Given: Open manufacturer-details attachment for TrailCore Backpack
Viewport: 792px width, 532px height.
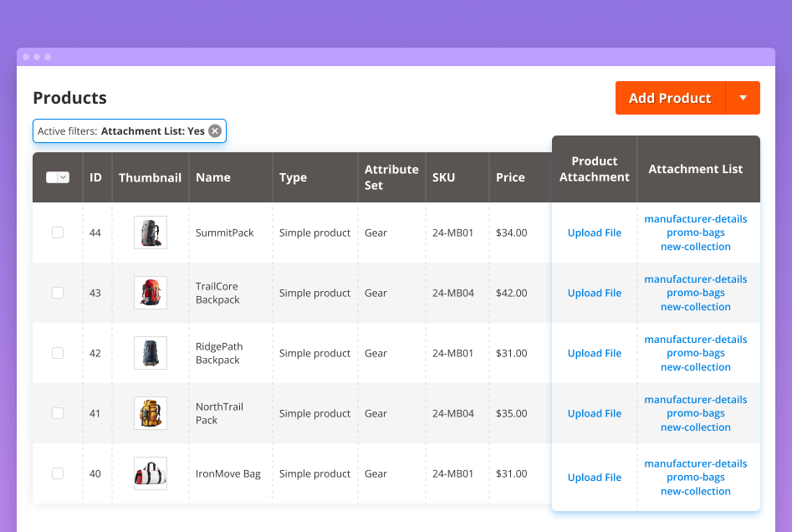Looking at the screenshot, I should pyautogui.click(x=696, y=279).
